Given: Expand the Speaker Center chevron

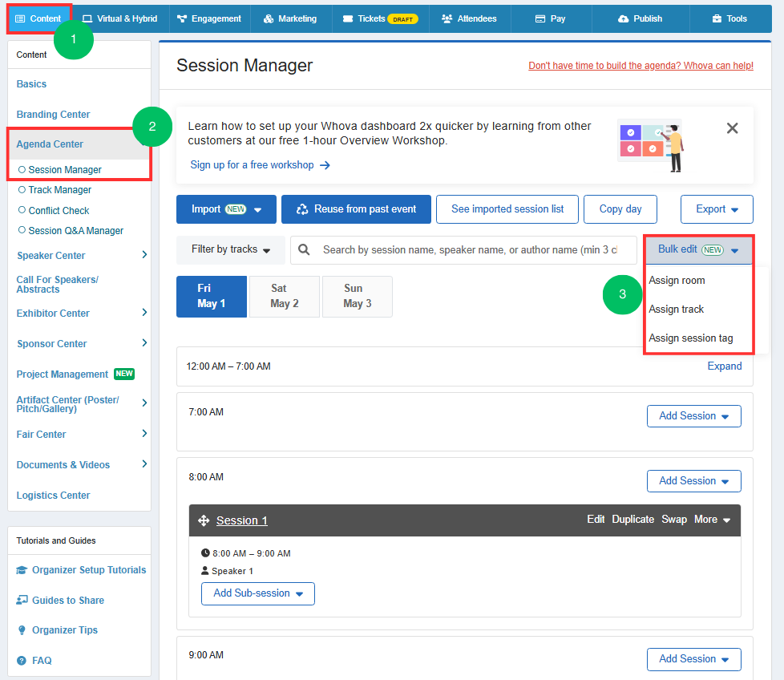Looking at the screenshot, I should (144, 255).
